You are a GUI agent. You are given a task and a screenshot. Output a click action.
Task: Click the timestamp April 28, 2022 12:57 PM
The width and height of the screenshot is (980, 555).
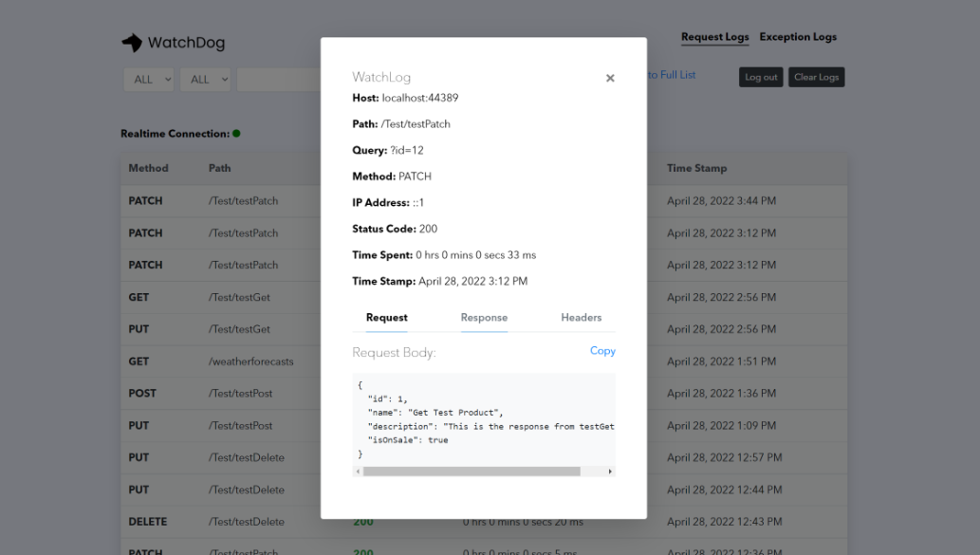click(725, 457)
